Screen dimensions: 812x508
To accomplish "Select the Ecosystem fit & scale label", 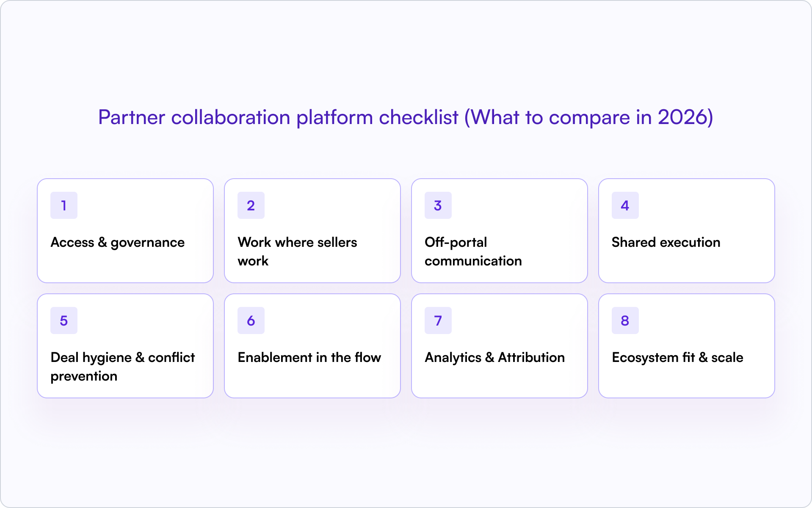I will click(677, 358).
